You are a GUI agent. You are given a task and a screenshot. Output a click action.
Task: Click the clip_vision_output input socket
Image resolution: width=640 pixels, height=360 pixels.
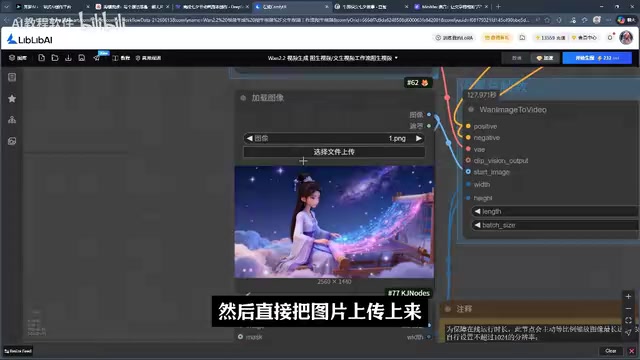(468, 160)
